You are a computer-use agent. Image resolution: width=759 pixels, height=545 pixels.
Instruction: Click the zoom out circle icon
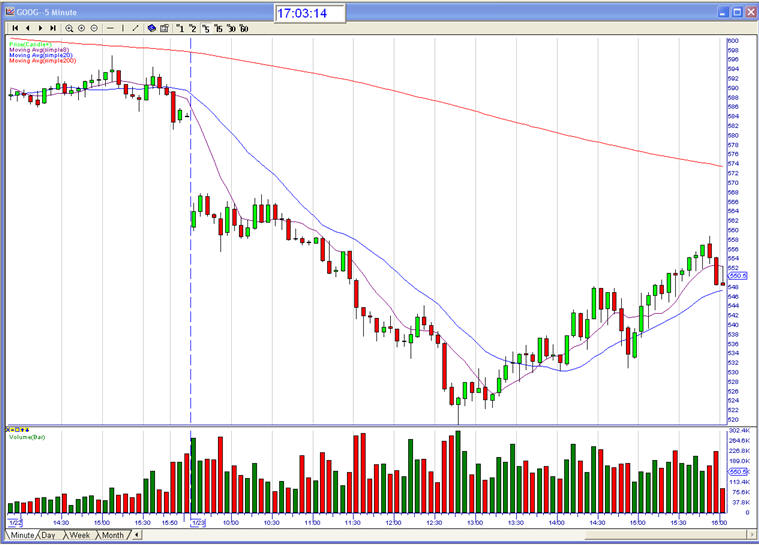coord(94,28)
